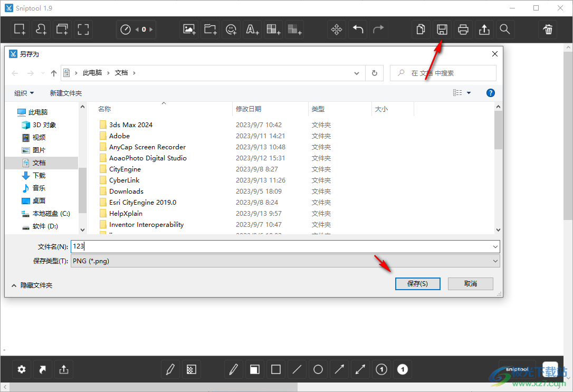Click the copy to clipboard icon

[421, 30]
